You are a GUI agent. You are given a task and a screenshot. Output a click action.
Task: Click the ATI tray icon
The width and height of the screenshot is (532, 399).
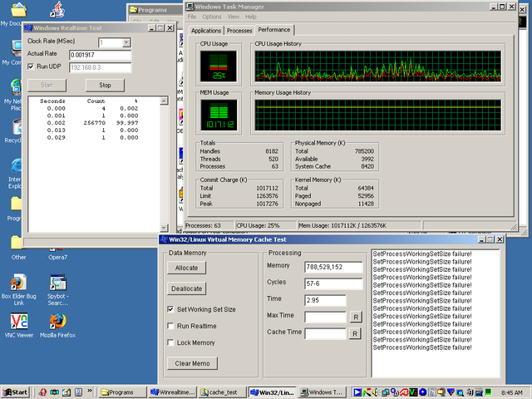click(x=404, y=392)
